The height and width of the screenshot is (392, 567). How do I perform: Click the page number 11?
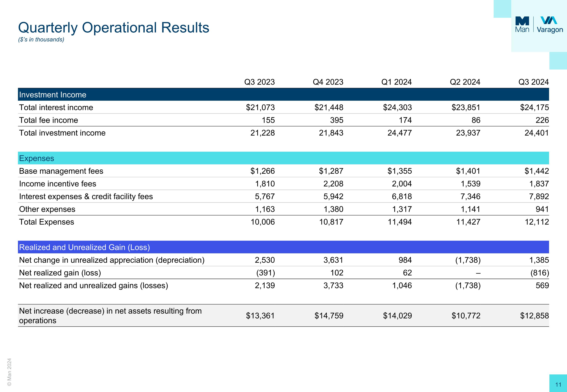tap(558, 385)
